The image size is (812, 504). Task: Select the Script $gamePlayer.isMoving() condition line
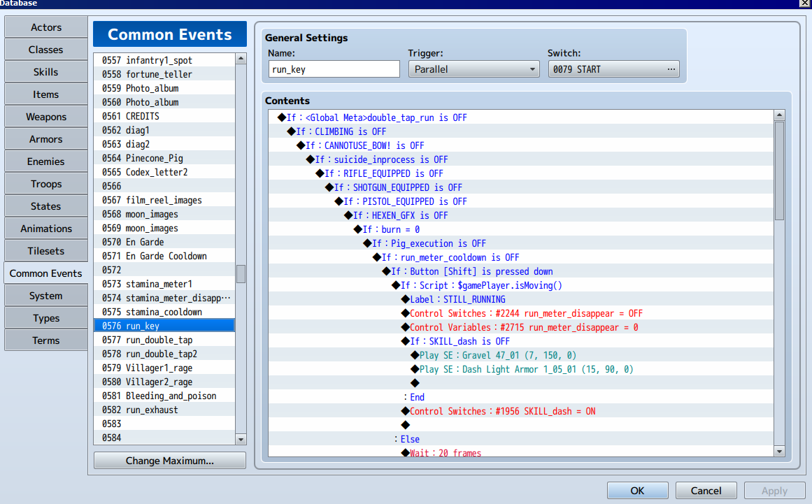click(x=522, y=285)
